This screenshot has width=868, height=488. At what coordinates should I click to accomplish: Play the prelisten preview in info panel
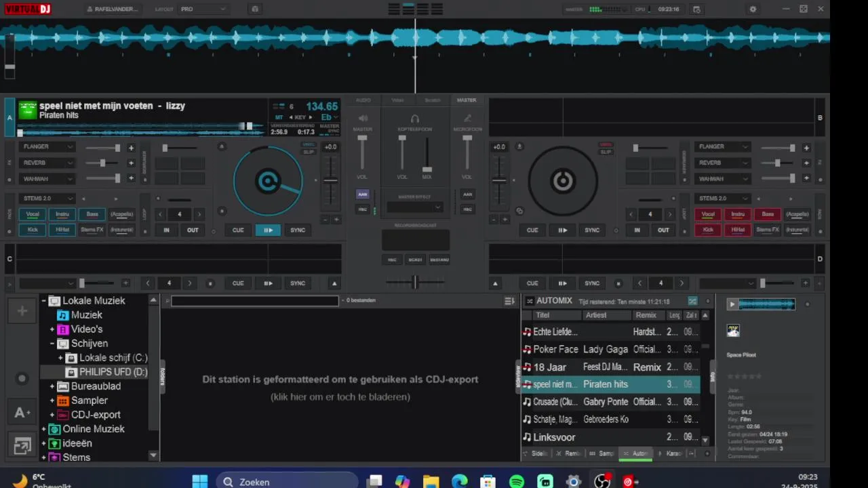point(732,304)
